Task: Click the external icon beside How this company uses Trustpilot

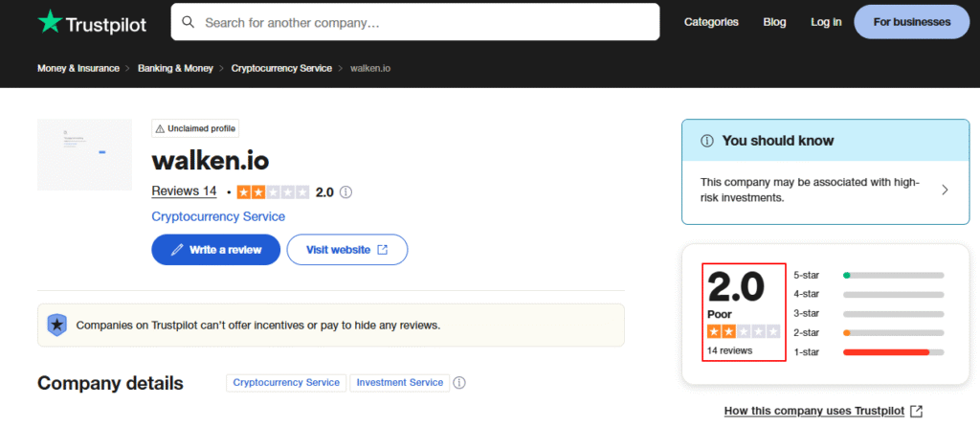Action: pos(916,411)
